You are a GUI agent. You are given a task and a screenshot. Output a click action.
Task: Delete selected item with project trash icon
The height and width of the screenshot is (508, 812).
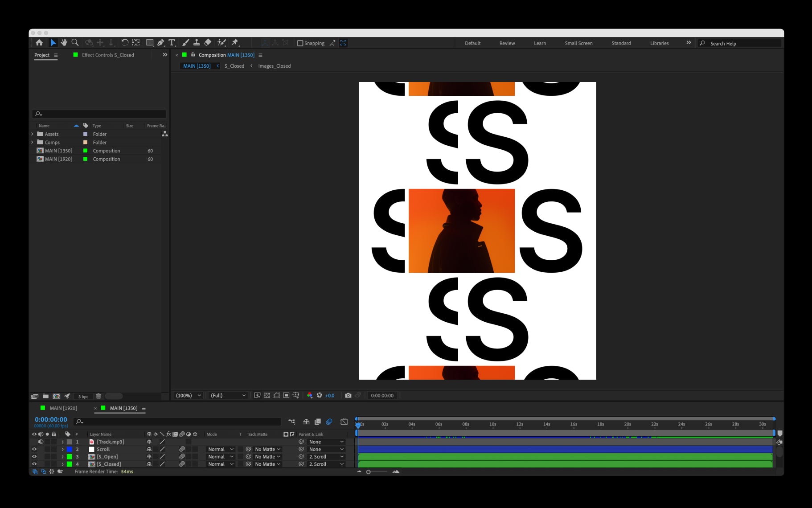pos(98,396)
